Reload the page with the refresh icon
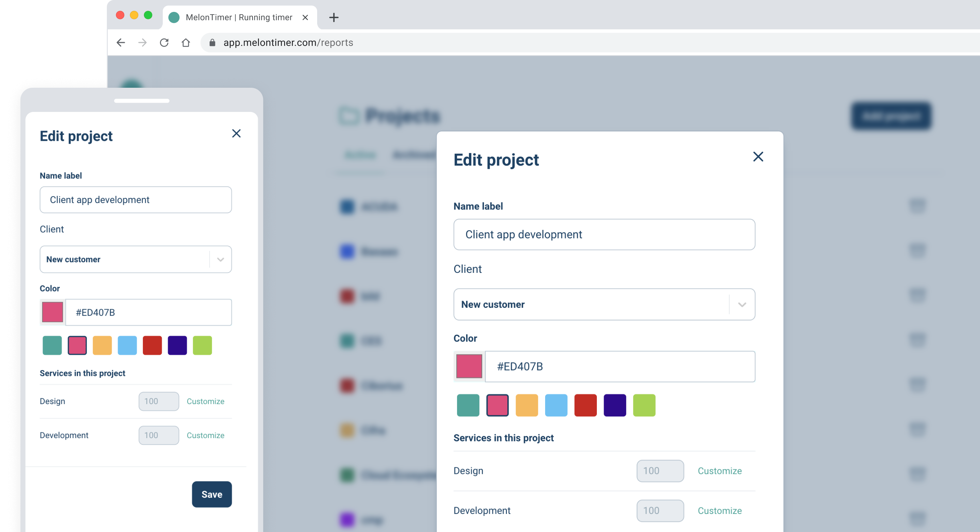This screenshot has height=532, width=980. [x=164, y=43]
